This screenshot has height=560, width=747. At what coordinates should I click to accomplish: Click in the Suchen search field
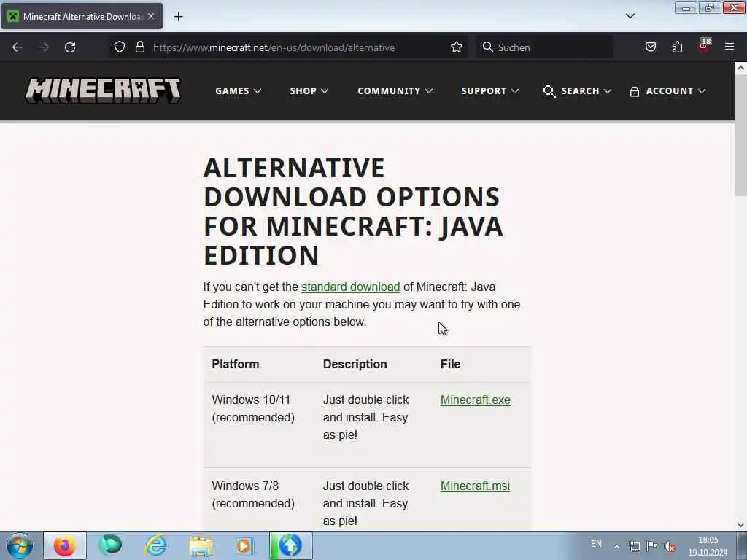pos(544,47)
